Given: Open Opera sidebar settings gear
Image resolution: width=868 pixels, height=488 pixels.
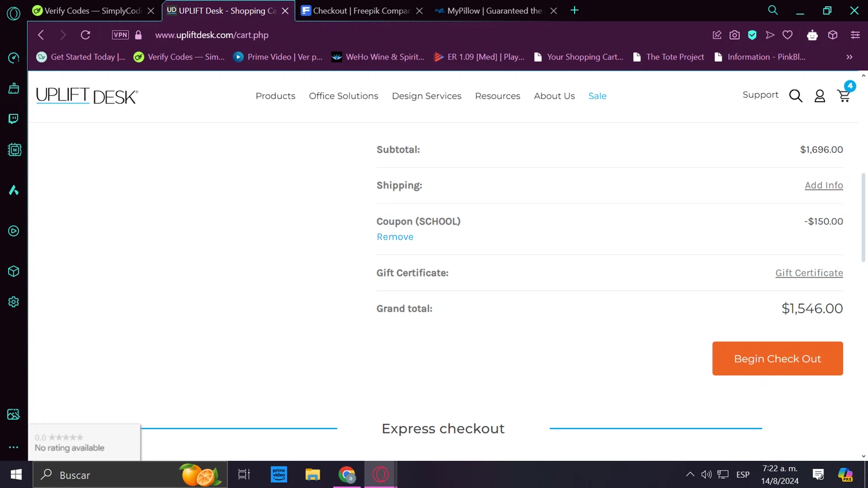Looking at the screenshot, I should pyautogui.click(x=13, y=302).
